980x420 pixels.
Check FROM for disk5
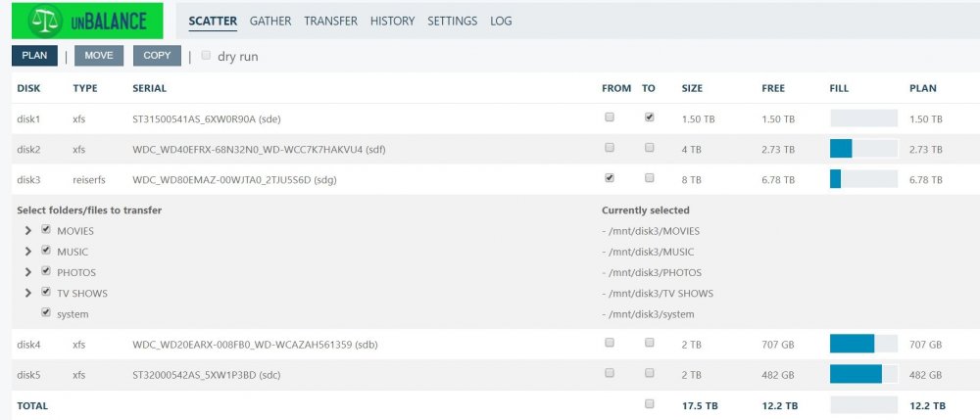610,373
